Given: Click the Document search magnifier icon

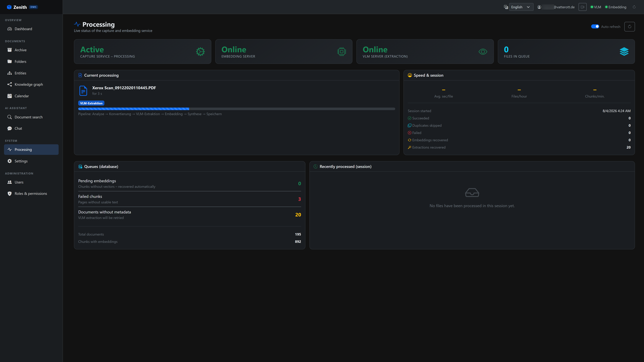Looking at the screenshot, I should pos(10,117).
